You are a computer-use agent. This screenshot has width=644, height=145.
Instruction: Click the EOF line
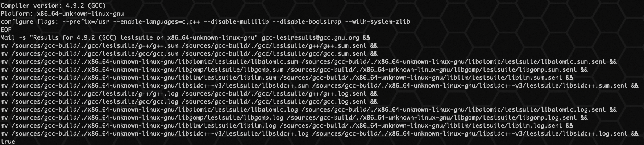pyautogui.click(x=6, y=29)
